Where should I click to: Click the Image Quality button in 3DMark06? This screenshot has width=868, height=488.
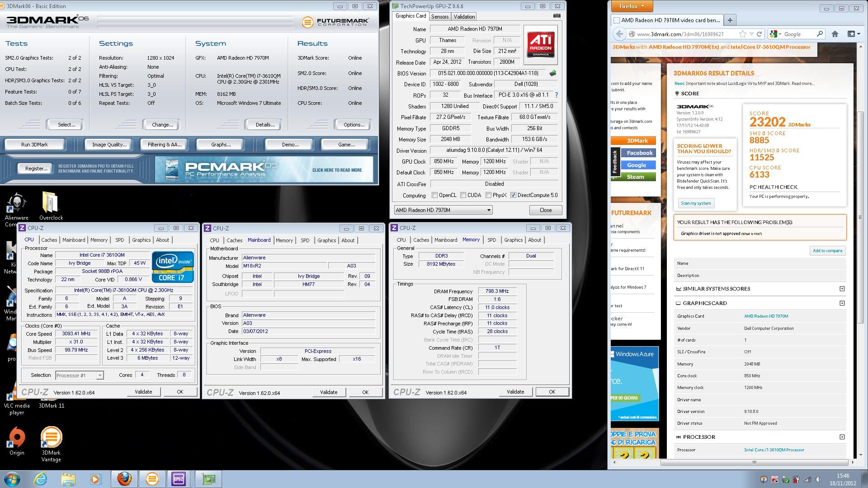click(109, 145)
